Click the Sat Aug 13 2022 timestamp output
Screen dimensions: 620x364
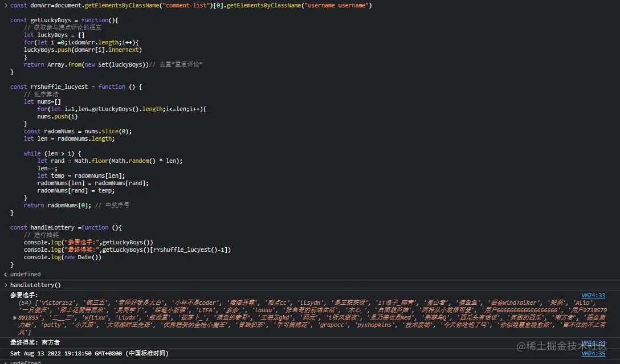click(x=89, y=353)
